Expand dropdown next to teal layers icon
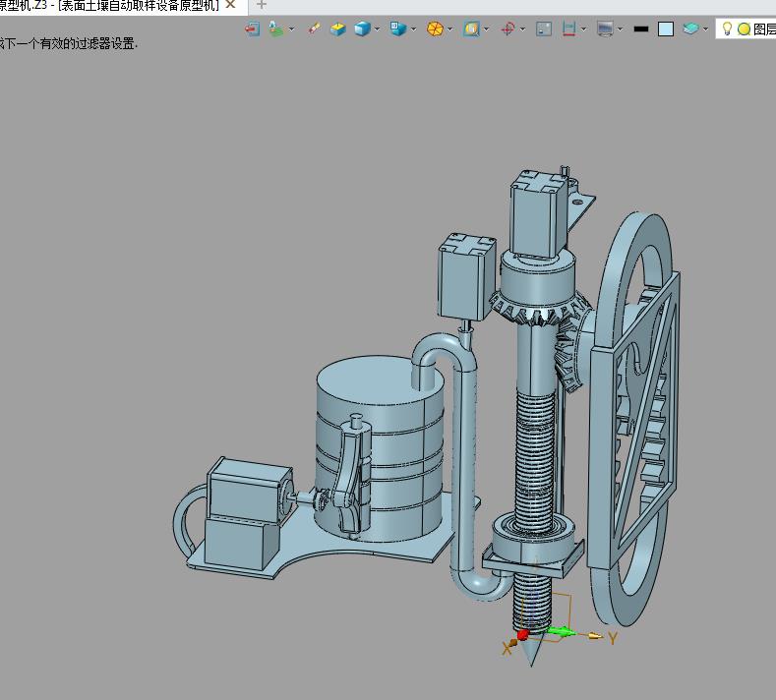This screenshot has height=700, width=776. coord(706,29)
